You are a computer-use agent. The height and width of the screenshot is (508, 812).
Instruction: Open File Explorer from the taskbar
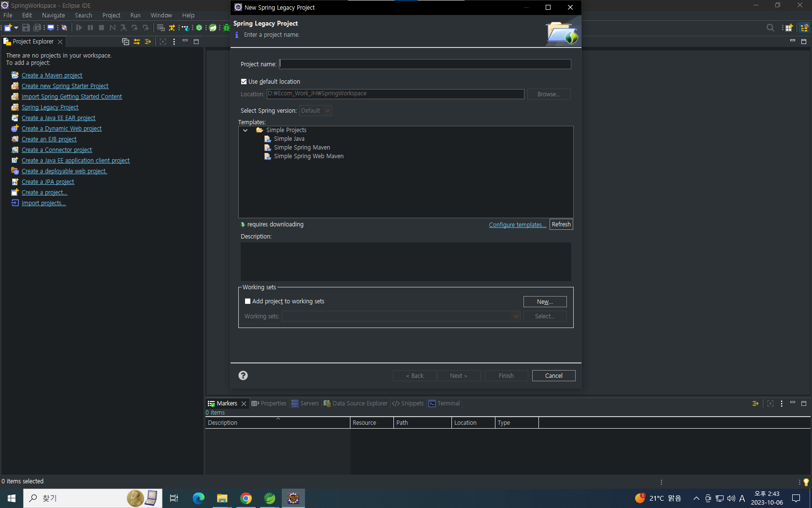222,498
